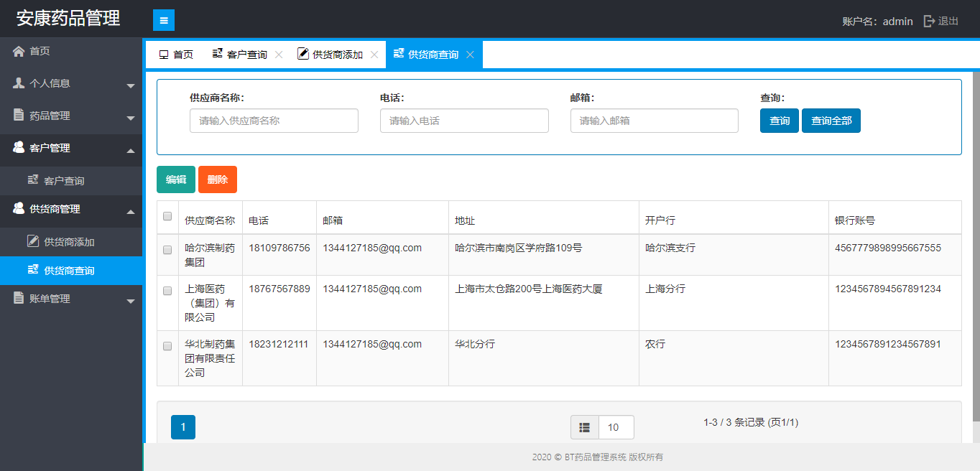Open the page size dropdown showing 10
The height and width of the screenshot is (471, 980).
point(616,427)
